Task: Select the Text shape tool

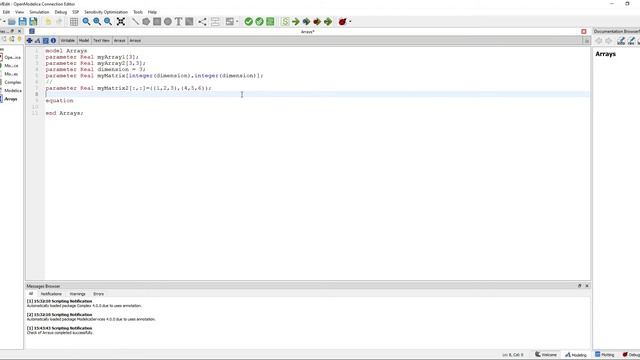Action: pyautogui.click(x=178, y=22)
